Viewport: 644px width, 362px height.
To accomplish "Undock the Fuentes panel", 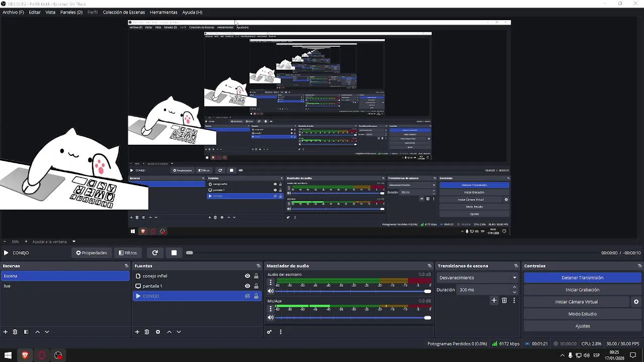I will click(258, 266).
